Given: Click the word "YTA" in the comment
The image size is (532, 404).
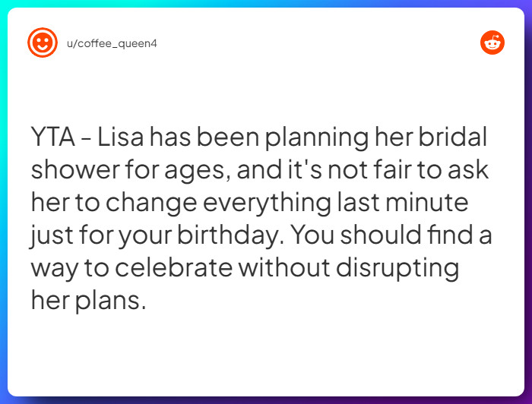Looking at the screenshot, I should point(53,137).
